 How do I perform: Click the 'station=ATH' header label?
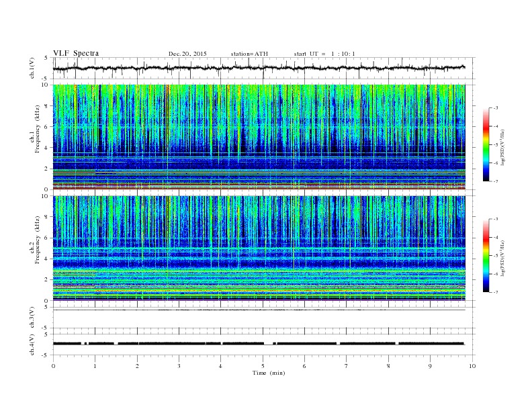tap(249, 54)
